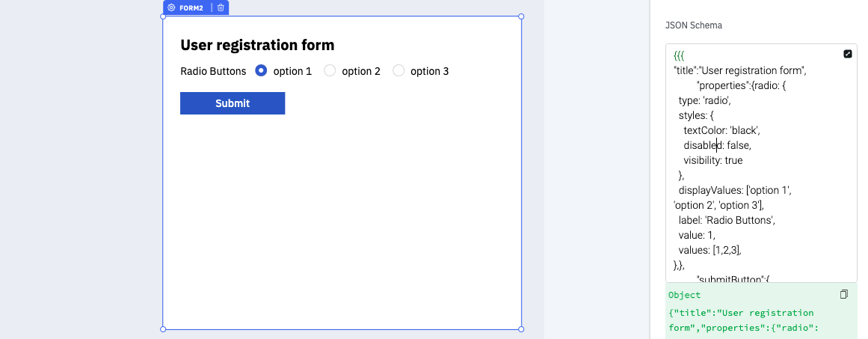Copy the Object preview output
Viewport: 868px width, 339px height.
coord(844,294)
